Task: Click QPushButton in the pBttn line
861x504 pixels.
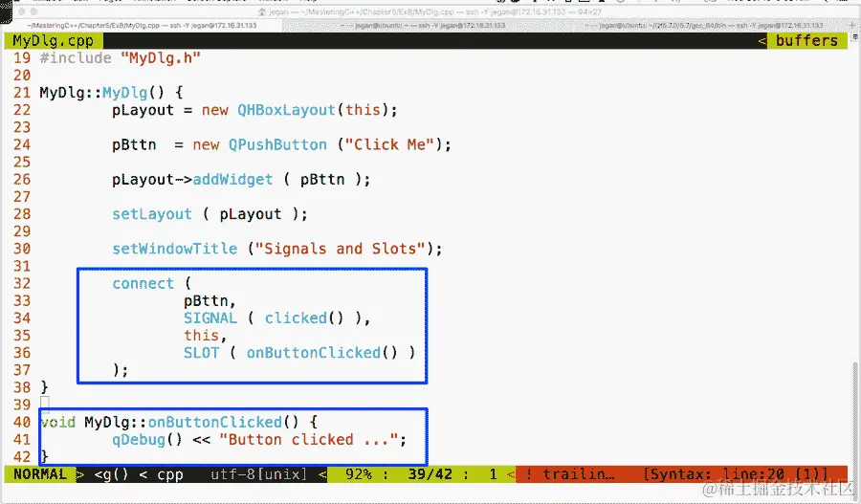Action: point(277,145)
